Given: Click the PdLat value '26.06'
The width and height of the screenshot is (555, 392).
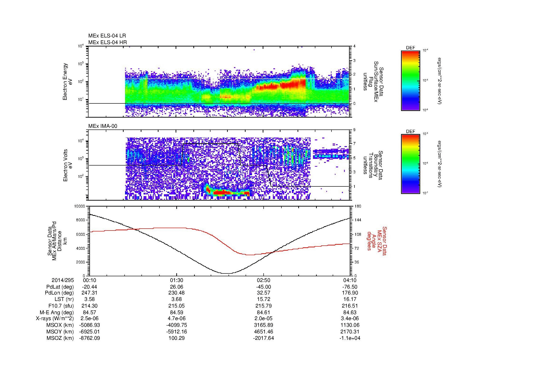Looking at the screenshot, I should (x=177, y=287).
